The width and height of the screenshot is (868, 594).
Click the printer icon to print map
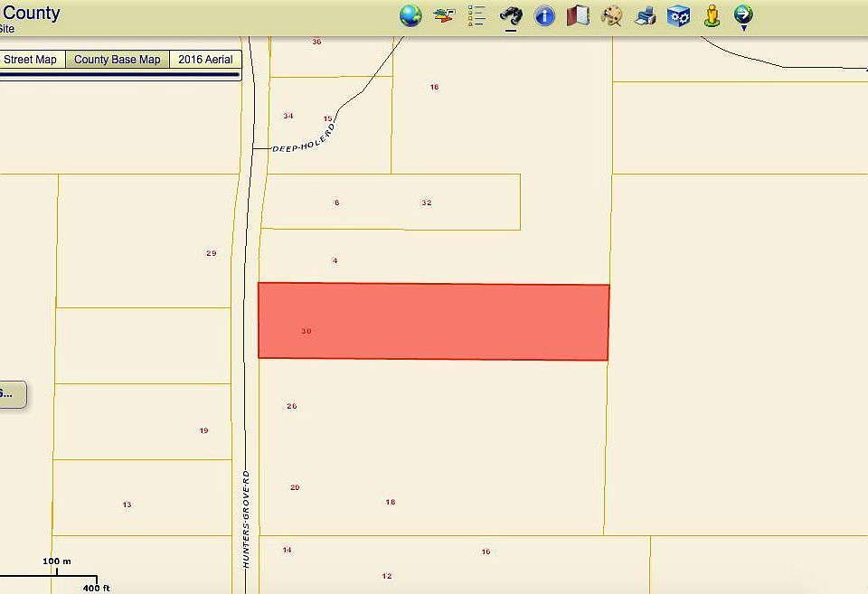[x=646, y=15]
